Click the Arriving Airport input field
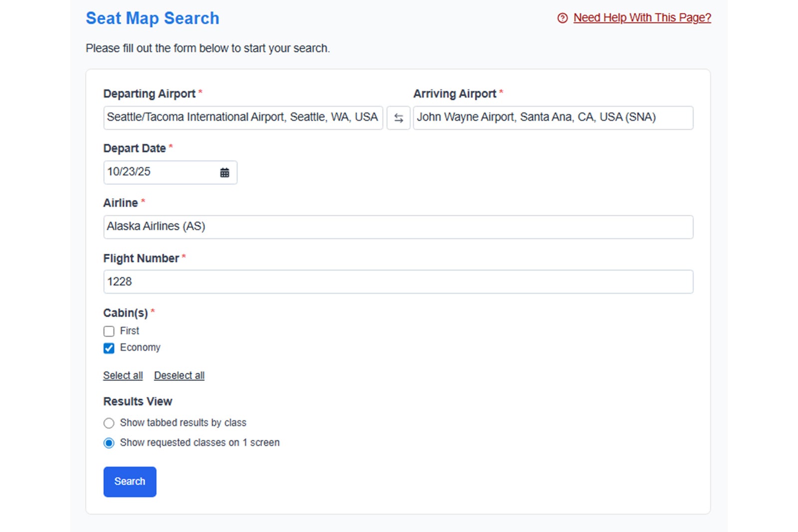The image size is (798, 532). 553,118
